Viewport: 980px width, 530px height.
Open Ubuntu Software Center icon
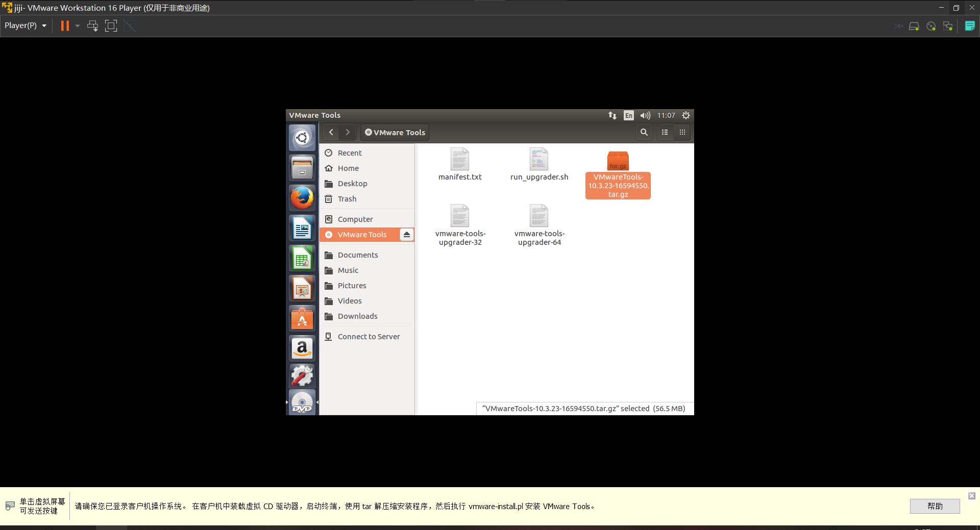tap(302, 319)
